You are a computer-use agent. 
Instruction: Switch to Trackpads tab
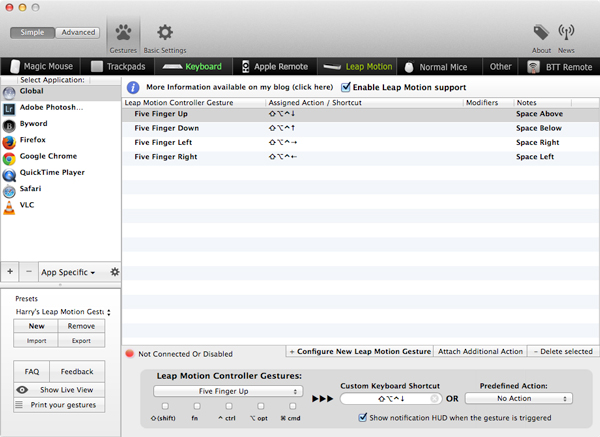(118, 66)
